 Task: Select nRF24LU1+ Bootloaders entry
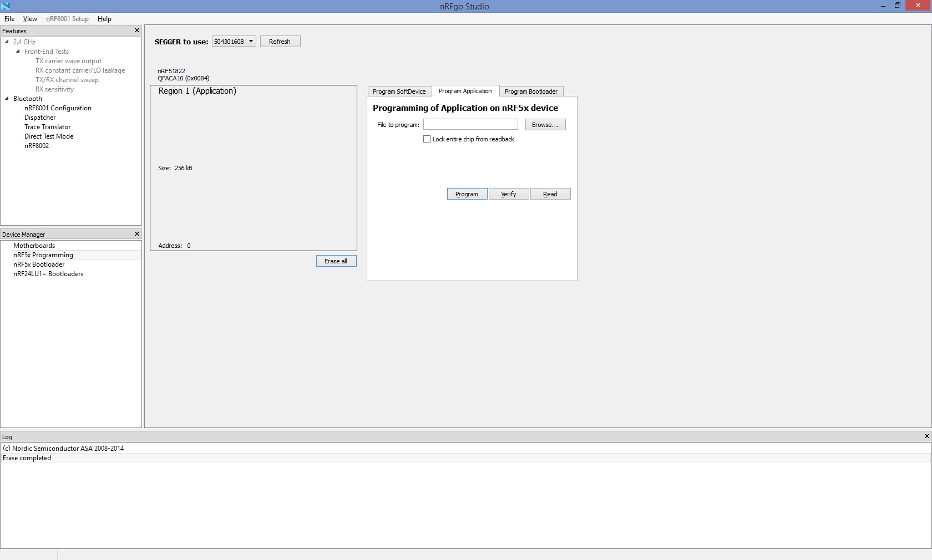coord(48,274)
